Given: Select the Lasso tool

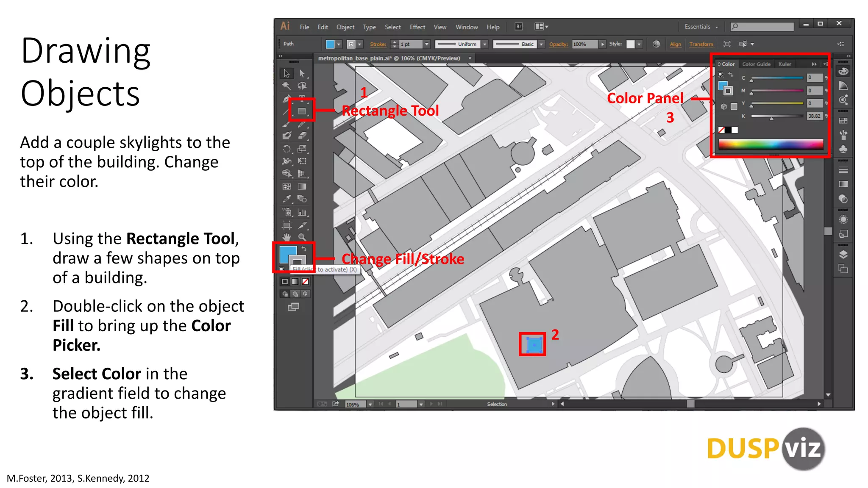Looking at the screenshot, I should [302, 86].
